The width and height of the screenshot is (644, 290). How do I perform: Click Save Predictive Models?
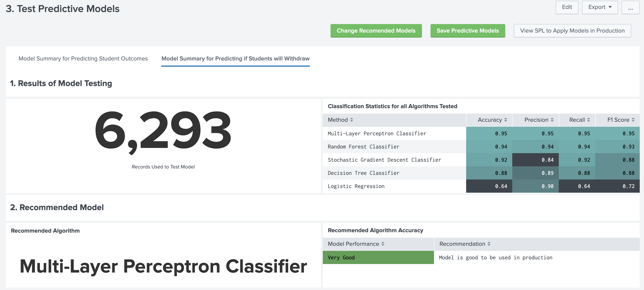(468, 31)
